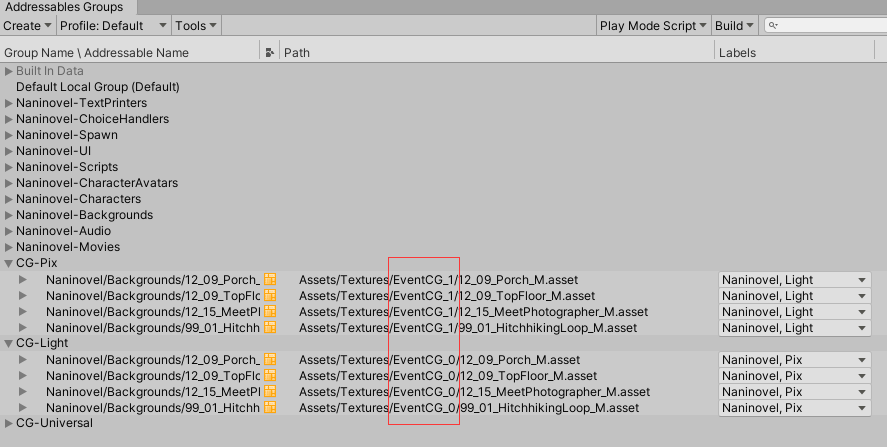Collapse the CG-Pix group
The image size is (887, 447).
(9, 263)
